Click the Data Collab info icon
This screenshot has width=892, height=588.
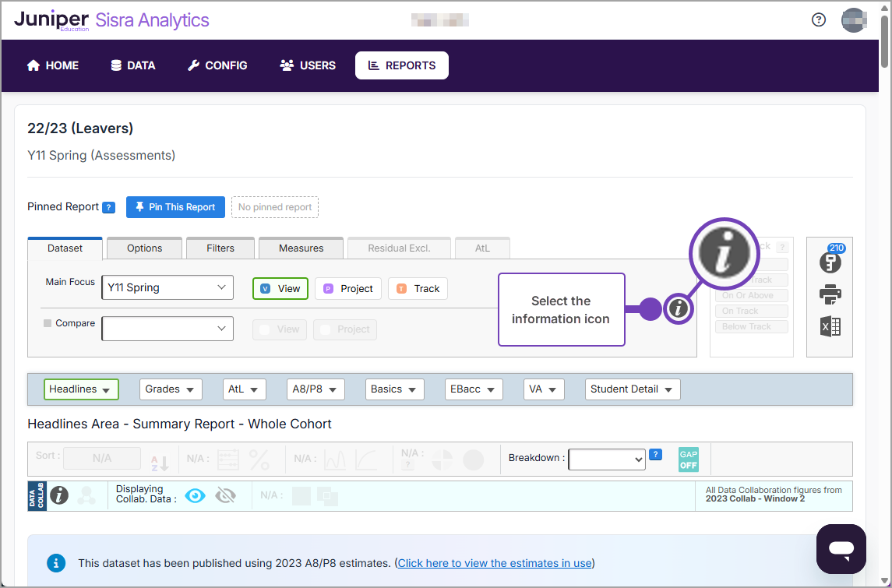coord(59,495)
